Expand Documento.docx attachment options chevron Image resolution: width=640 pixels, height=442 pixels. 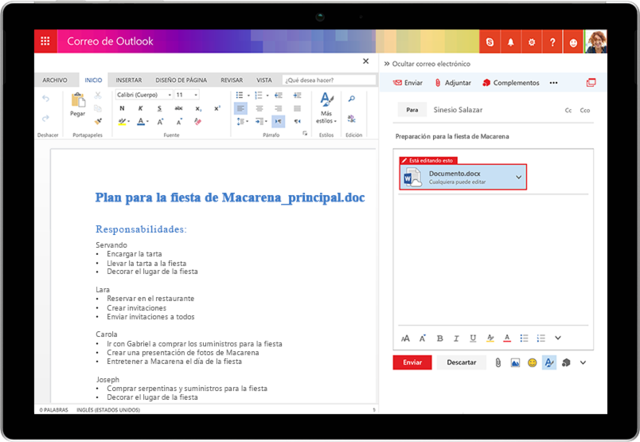[x=518, y=177]
